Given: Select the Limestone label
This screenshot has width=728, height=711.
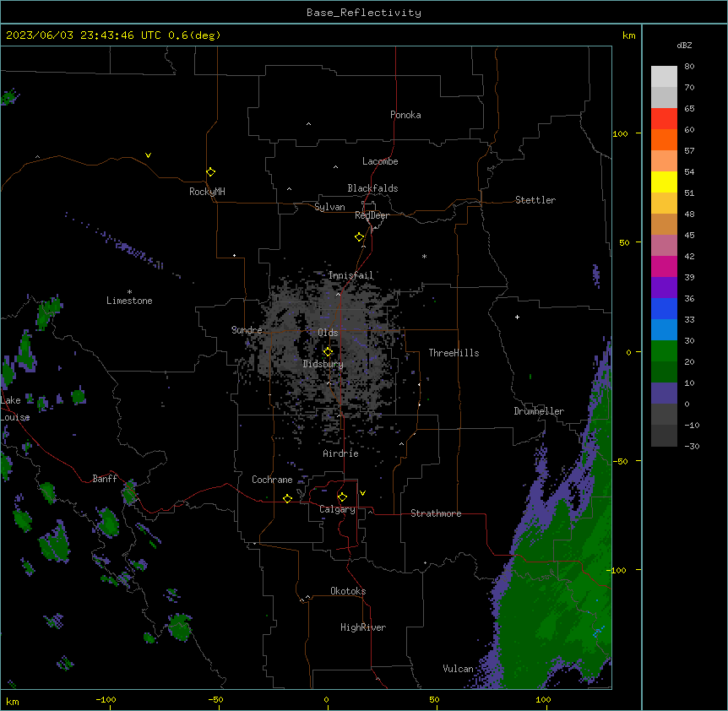Looking at the screenshot, I should pos(129,301).
